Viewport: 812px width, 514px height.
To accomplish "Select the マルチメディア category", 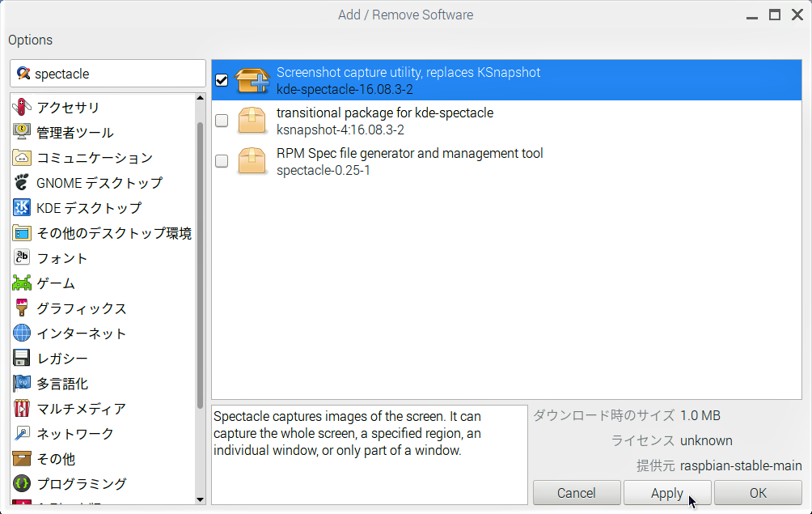I will coord(103,408).
